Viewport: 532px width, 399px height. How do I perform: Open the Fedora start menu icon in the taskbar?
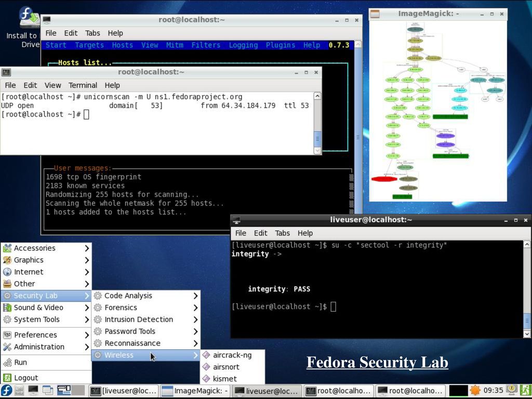click(x=6, y=391)
